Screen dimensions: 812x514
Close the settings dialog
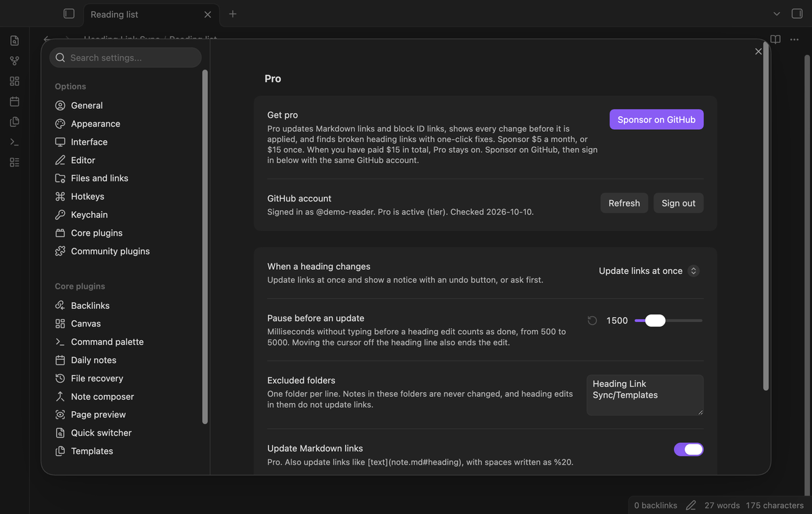(x=758, y=51)
